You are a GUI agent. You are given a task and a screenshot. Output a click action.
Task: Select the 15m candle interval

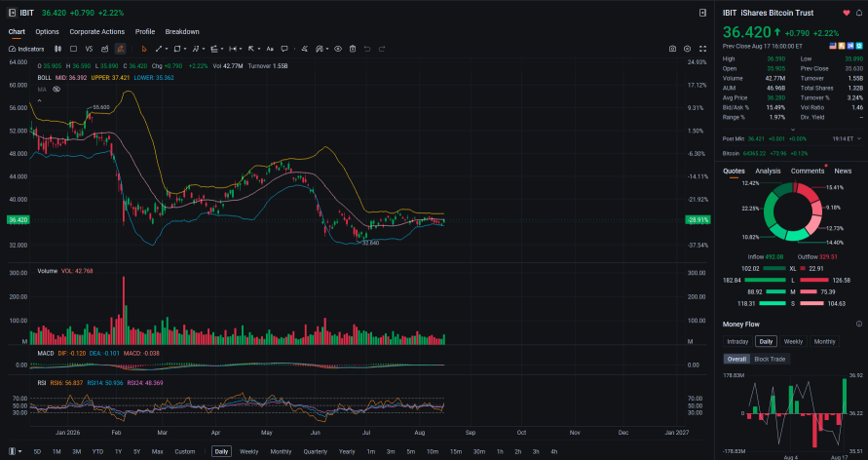[x=456, y=451]
